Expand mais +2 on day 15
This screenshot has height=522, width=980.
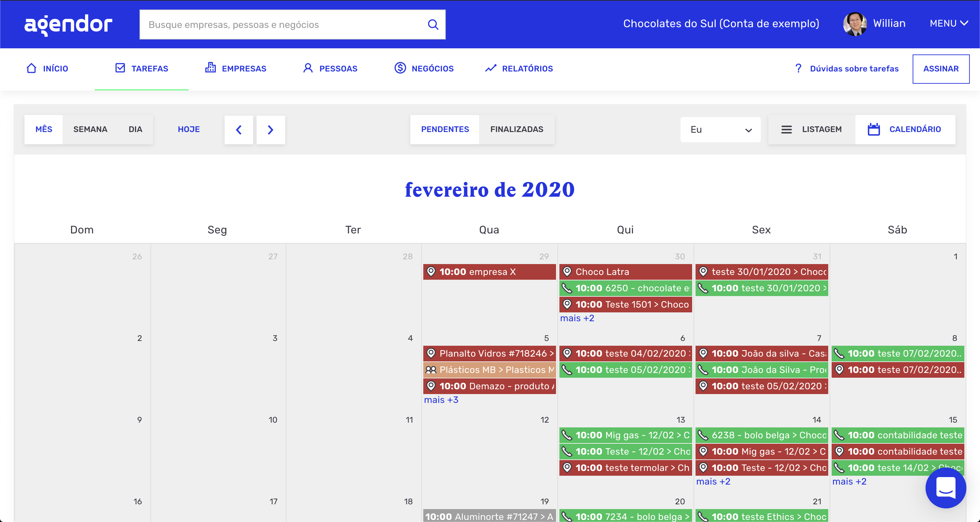(849, 482)
